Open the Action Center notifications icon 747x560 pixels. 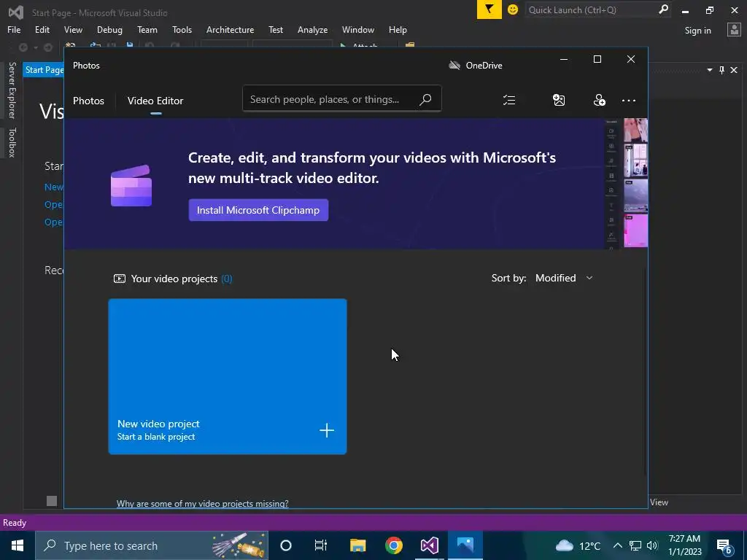pos(724,546)
